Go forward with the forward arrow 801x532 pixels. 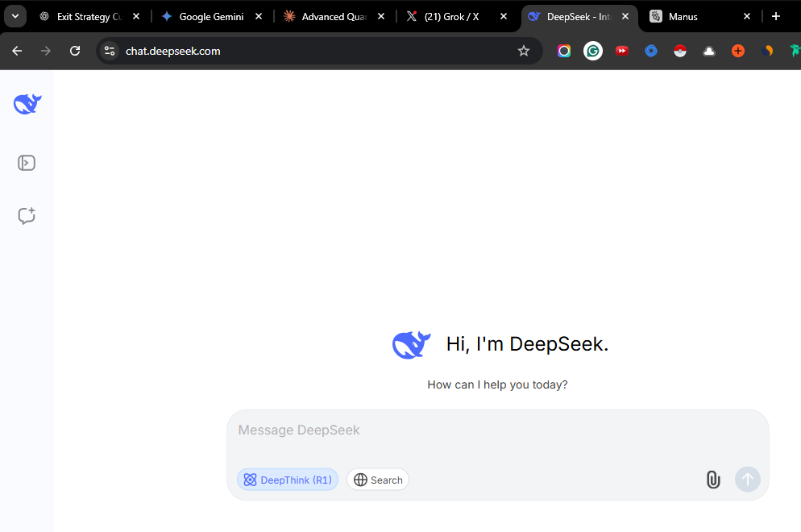point(45,51)
